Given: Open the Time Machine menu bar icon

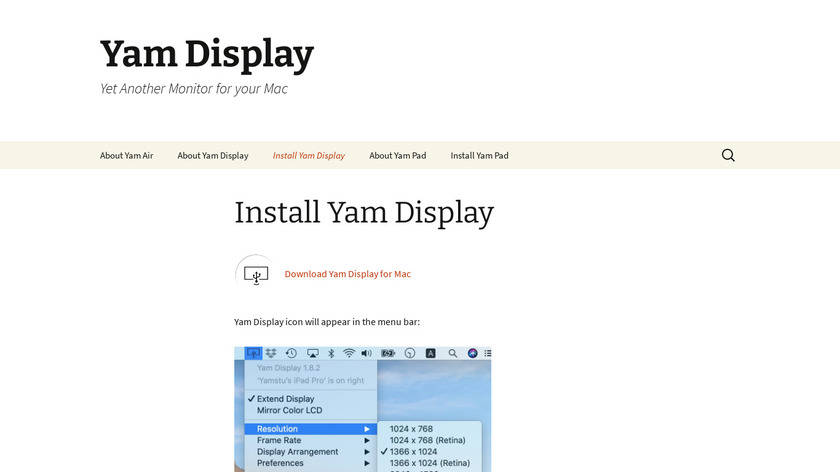Looking at the screenshot, I should coord(291,353).
